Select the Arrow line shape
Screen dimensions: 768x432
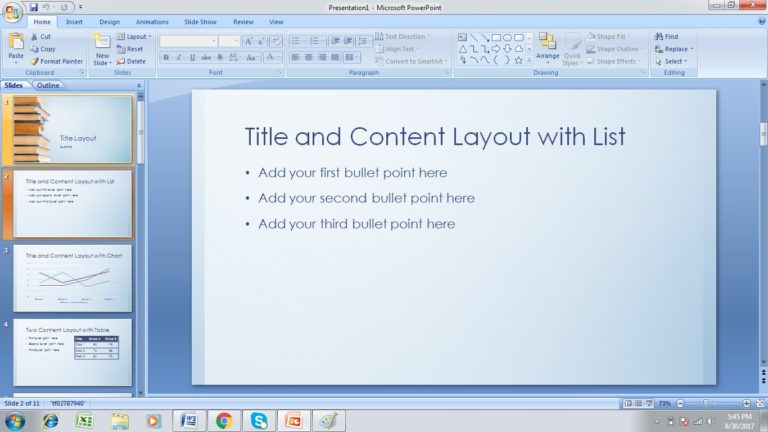point(485,37)
